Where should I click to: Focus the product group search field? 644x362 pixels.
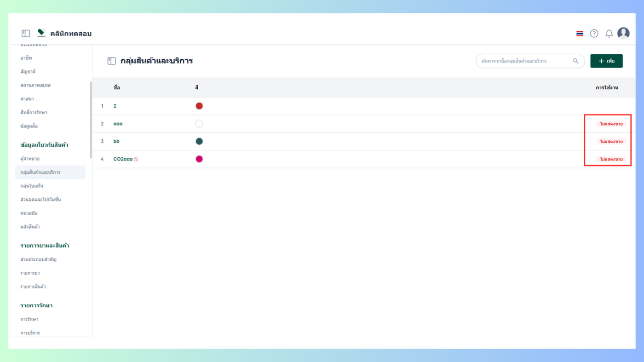coord(530,61)
